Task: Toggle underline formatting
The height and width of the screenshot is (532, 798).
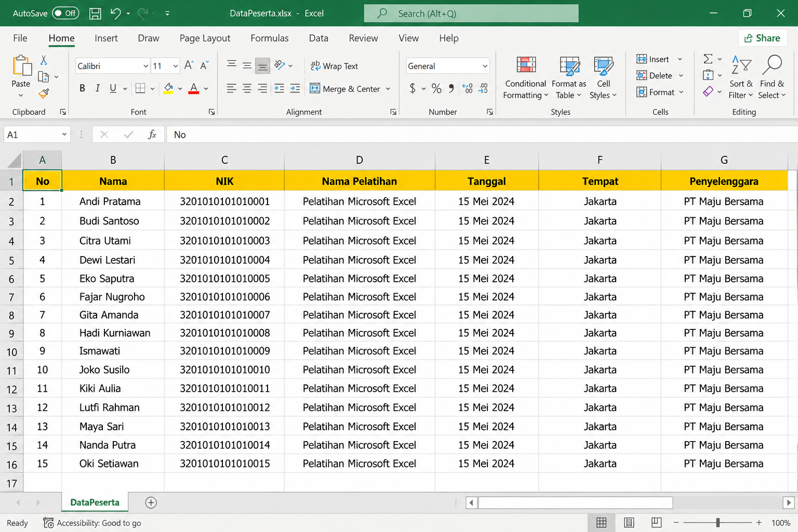Action: coord(113,88)
